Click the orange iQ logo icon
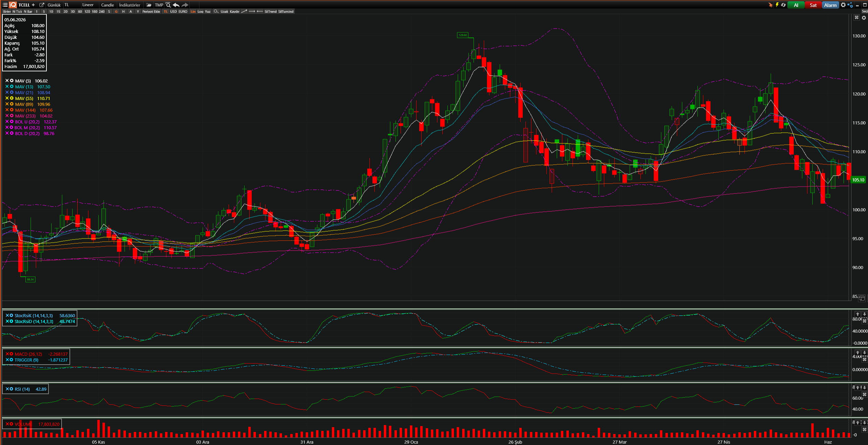 tap(13, 5)
